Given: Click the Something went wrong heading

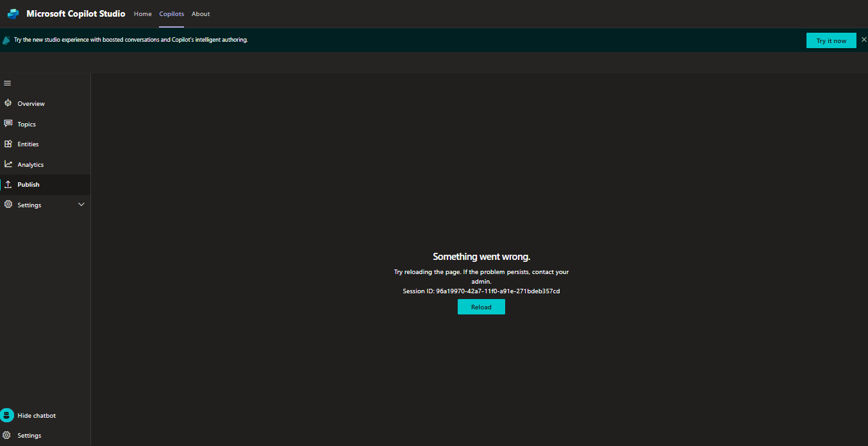Looking at the screenshot, I should click(481, 257).
